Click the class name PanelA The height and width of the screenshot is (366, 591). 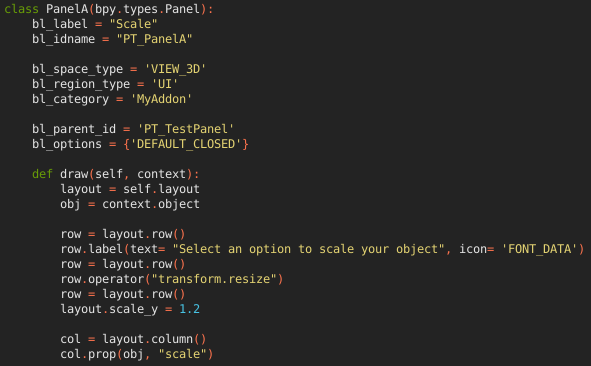click(x=67, y=9)
